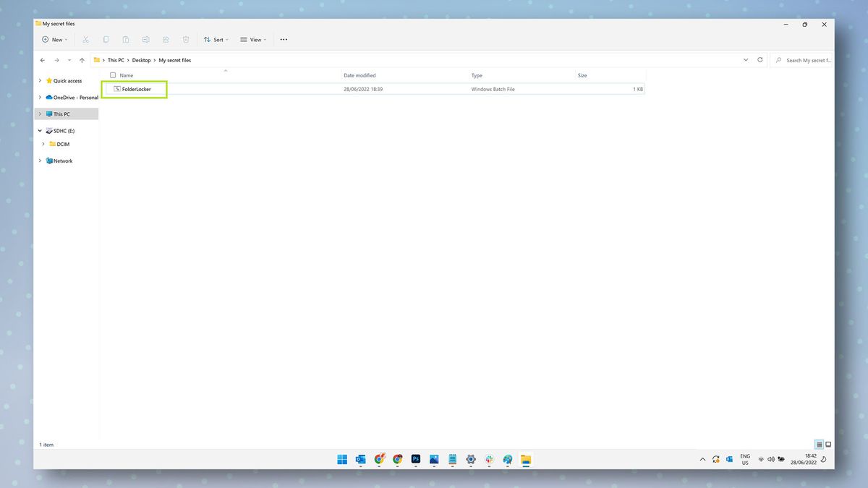This screenshot has height=488, width=868.
Task: Copy the FolderLocker file with the Copy icon
Action: tap(106, 39)
